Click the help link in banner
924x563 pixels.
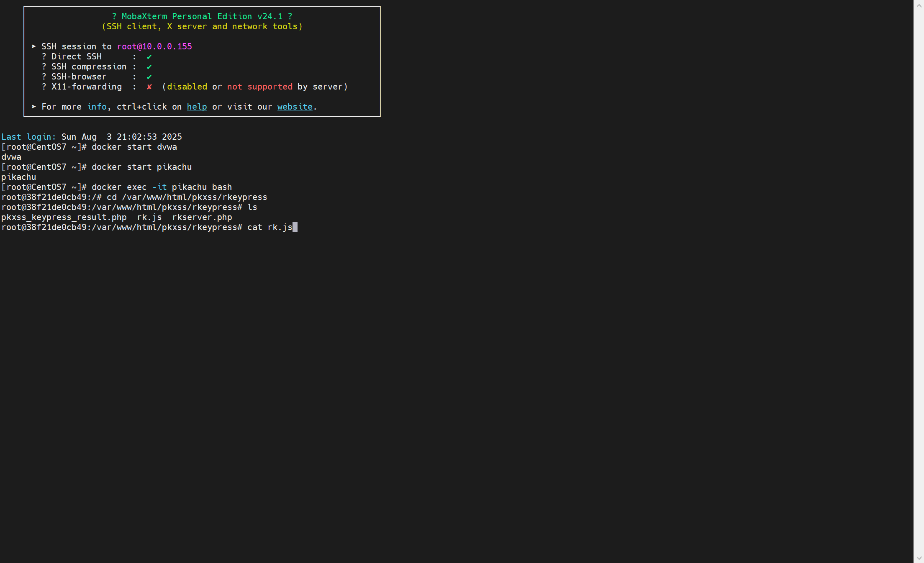click(x=197, y=107)
